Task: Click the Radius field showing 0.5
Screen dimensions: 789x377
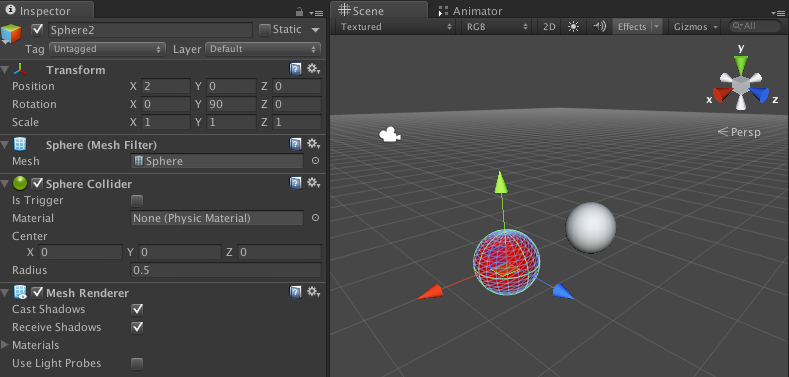Action: point(225,270)
